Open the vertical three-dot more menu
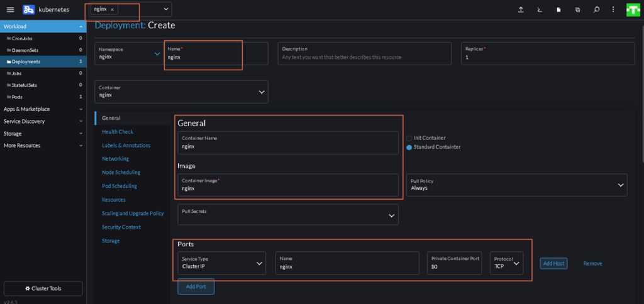Viewport: 644px width, 304px height. point(613,10)
